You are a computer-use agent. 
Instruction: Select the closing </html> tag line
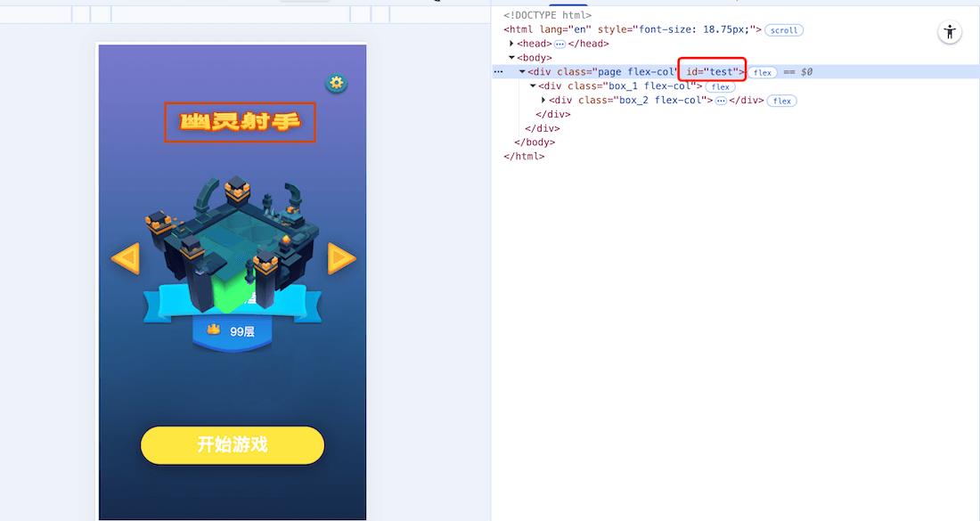click(x=524, y=156)
